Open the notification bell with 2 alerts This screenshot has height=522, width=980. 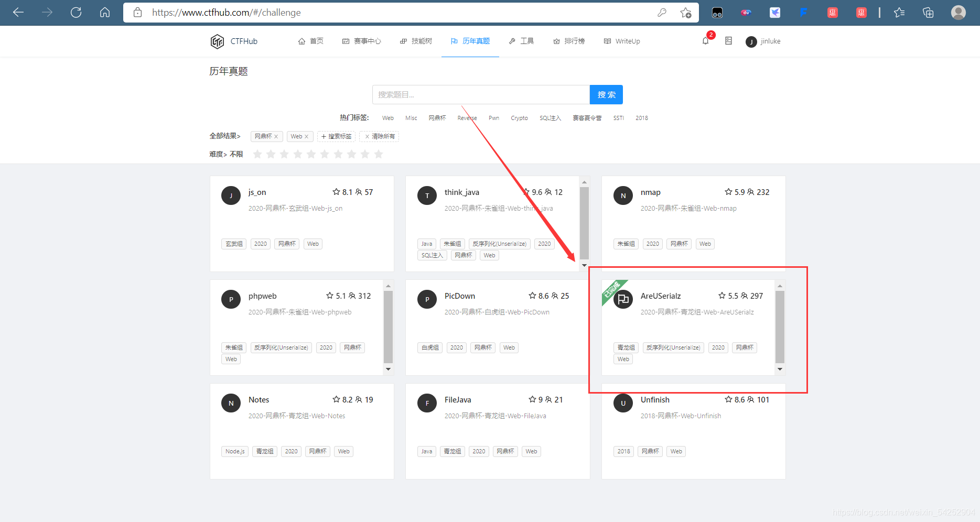(x=705, y=41)
